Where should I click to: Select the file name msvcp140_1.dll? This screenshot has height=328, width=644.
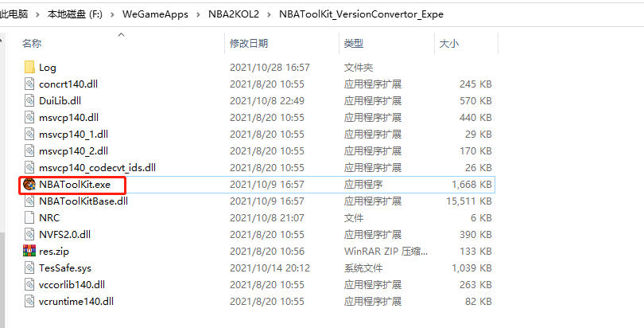[x=73, y=135]
